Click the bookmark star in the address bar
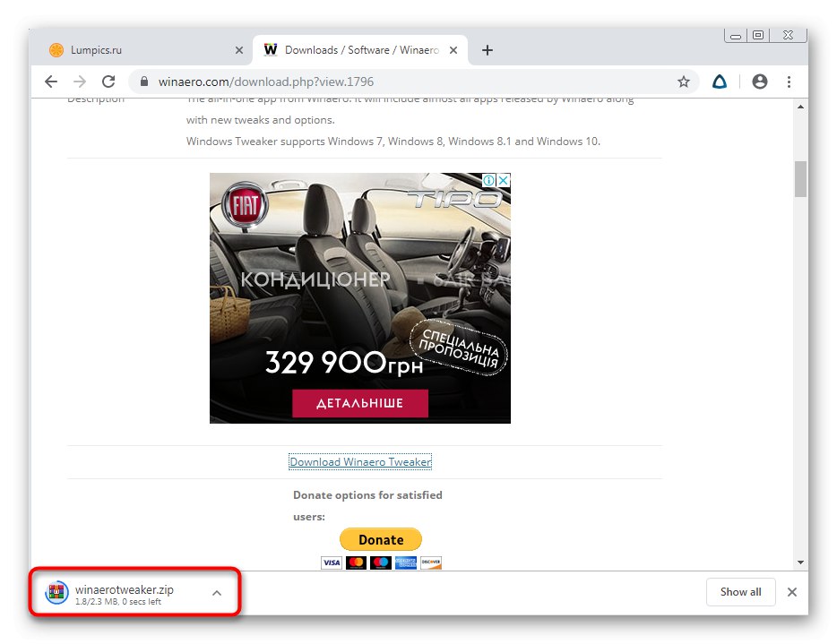Viewport: 837px width, 644px height. tap(684, 81)
